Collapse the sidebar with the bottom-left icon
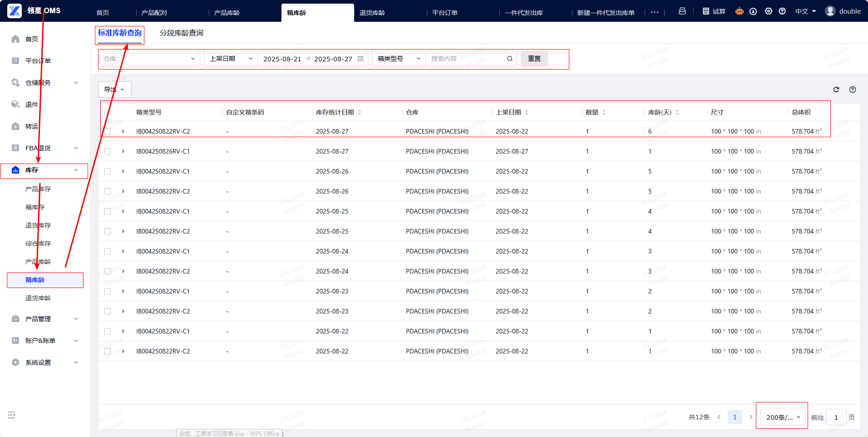 pos(12,415)
